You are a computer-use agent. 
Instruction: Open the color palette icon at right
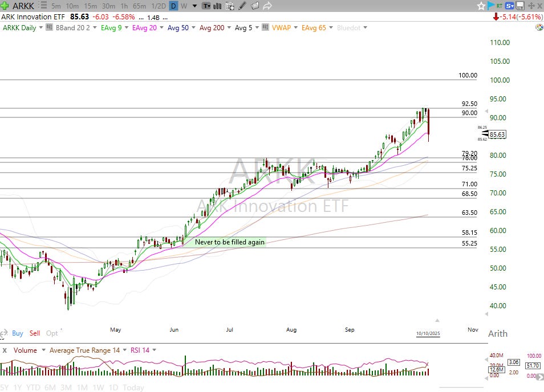(539, 27)
